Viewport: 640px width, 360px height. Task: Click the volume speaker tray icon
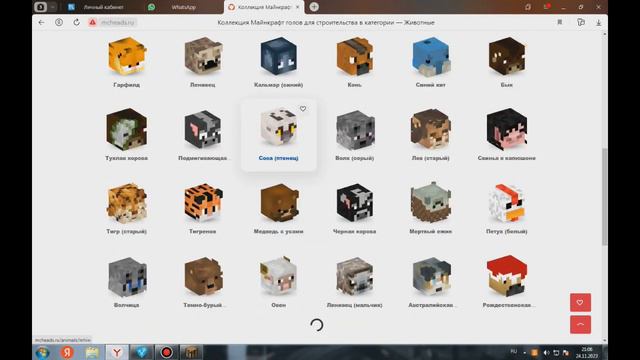tap(546, 353)
